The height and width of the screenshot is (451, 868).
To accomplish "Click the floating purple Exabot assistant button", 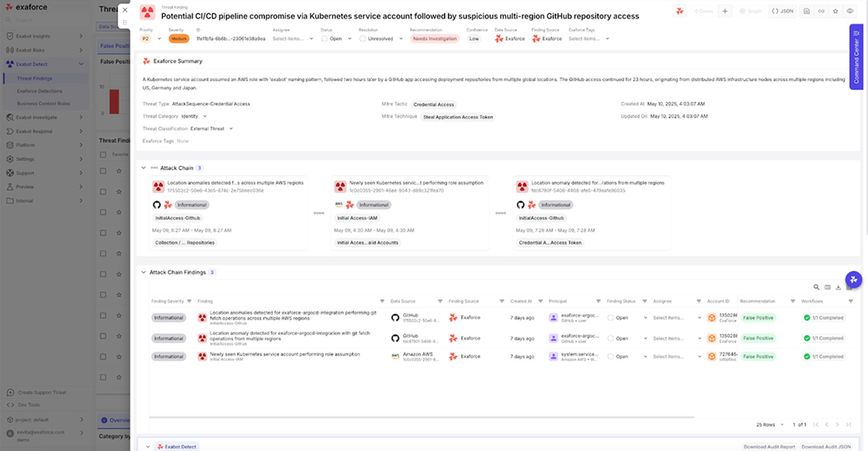I will (854, 280).
